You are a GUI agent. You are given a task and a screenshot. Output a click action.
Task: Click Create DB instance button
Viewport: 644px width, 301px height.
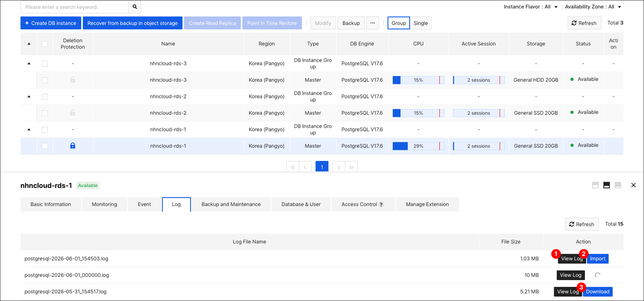51,23
